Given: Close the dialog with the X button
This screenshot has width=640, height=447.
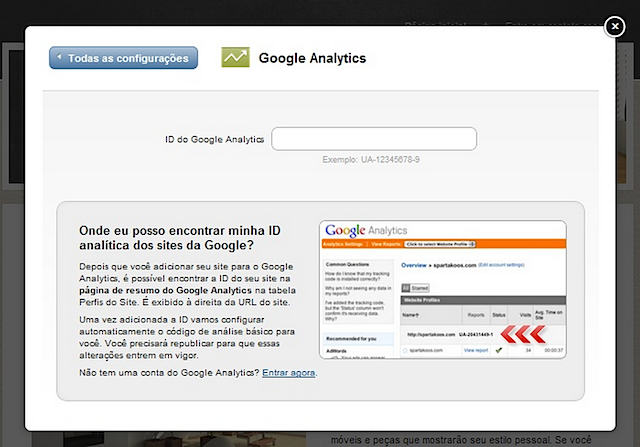Looking at the screenshot, I should click(x=614, y=27).
